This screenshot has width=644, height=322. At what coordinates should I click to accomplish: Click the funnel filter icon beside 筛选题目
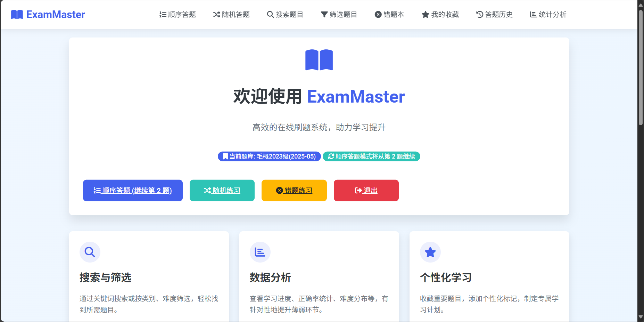click(x=324, y=15)
